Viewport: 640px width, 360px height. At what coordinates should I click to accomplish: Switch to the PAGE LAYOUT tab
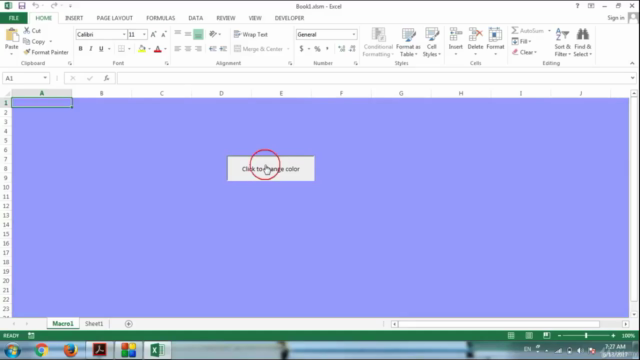point(115,18)
